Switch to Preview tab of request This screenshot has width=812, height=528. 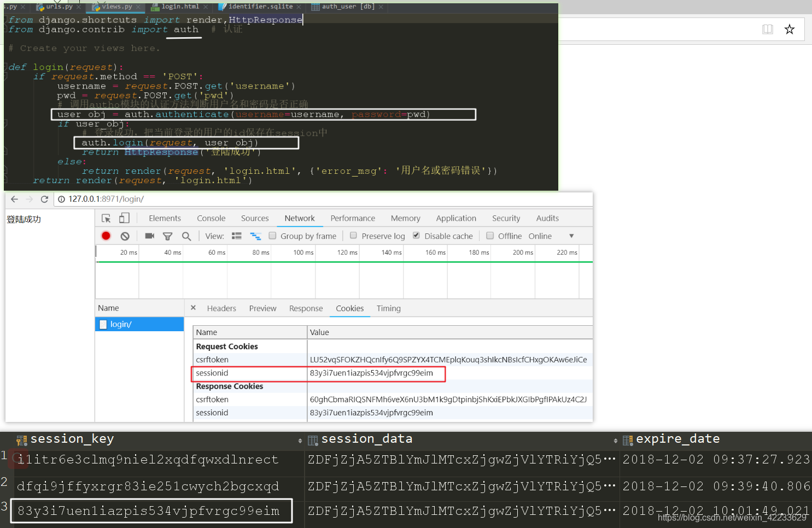point(262,308)
